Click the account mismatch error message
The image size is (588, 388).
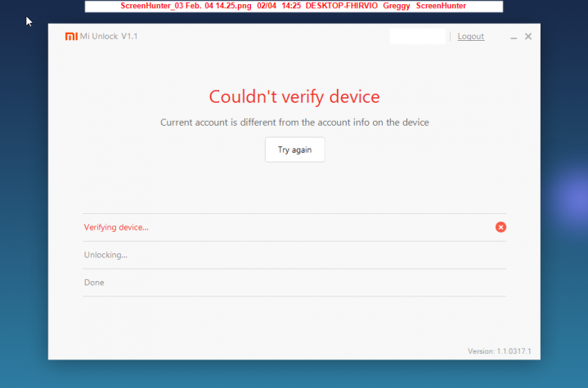(294, 123)
